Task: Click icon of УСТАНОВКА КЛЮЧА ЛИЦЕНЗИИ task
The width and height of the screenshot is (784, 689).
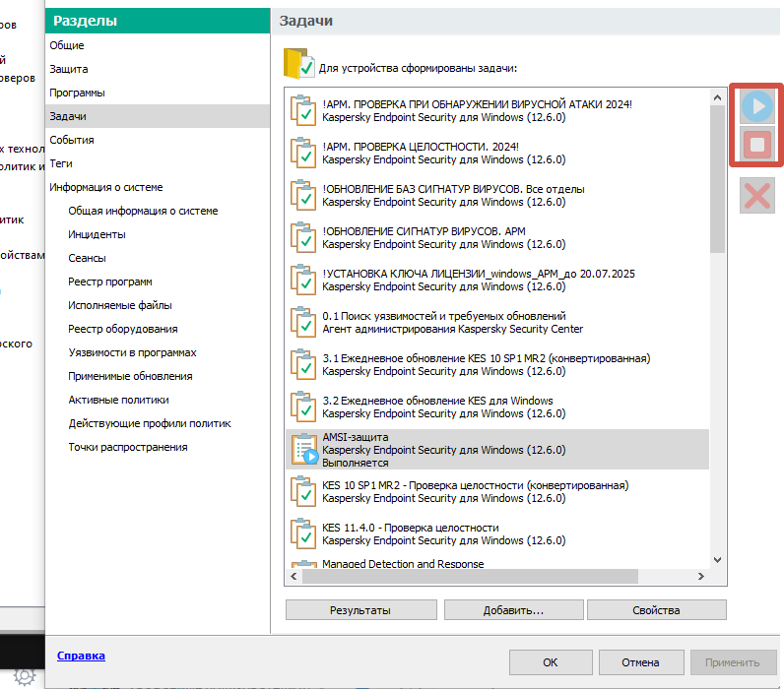Action: pyautogui.click(x=303, y=280)
